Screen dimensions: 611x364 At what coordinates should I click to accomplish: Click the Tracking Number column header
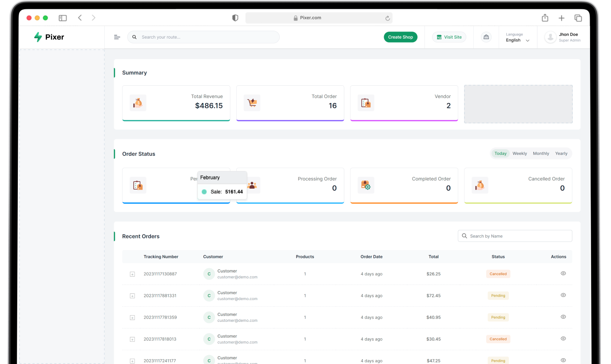click(161, 257)
